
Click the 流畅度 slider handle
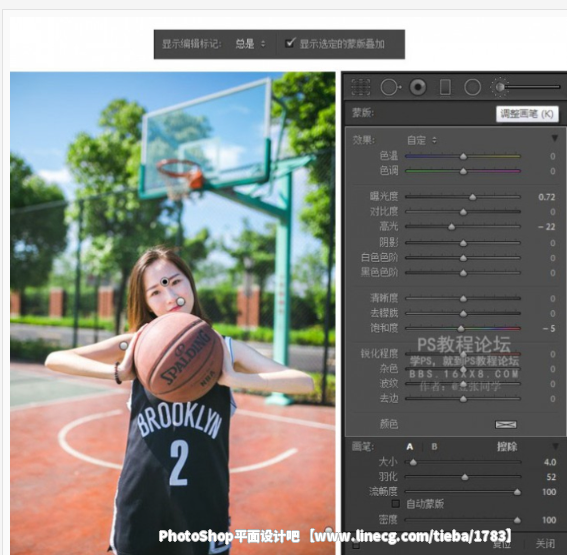517,492
